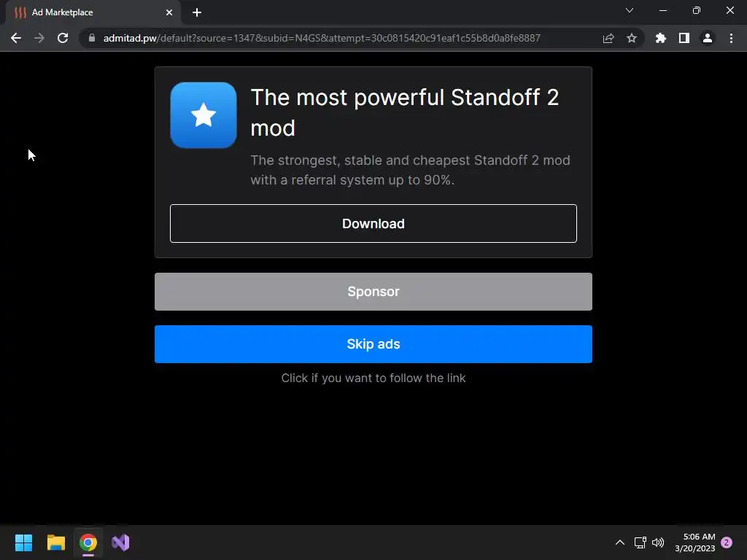This screenshot has height=560, width=747.
Task: Click the gray Sponsor button
Action: coord(373,292)
